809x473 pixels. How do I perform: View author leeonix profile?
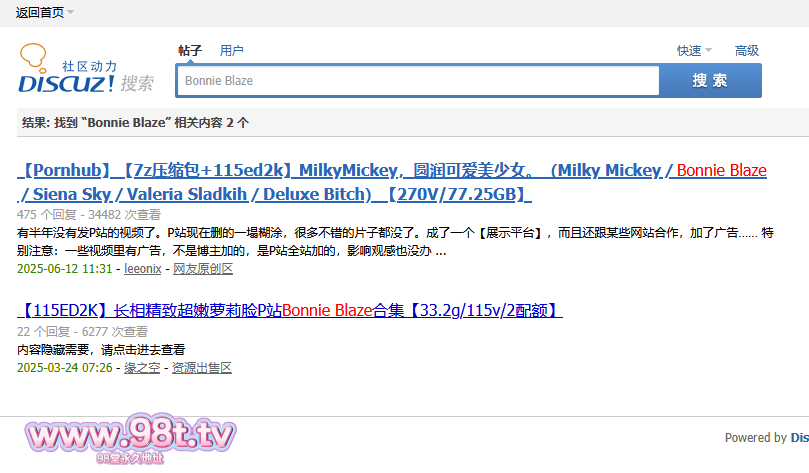pyautogui.click(x=143, y=269)
